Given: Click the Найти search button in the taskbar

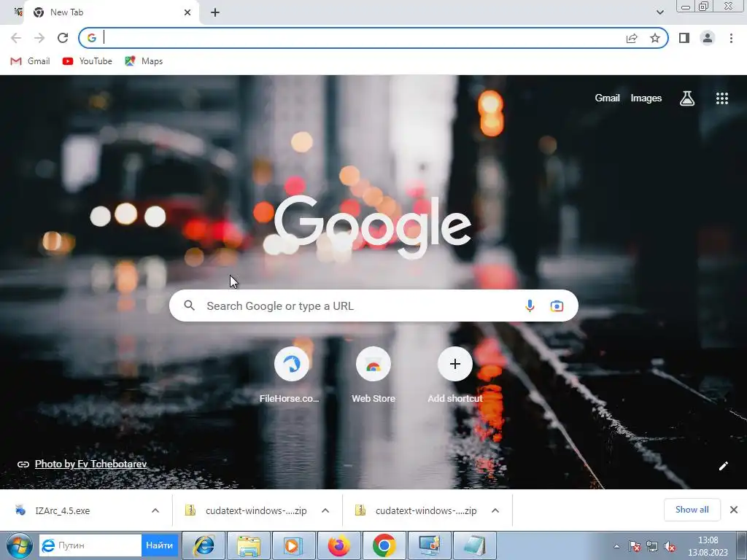Looking at the screenshot, I should point(160,545).
